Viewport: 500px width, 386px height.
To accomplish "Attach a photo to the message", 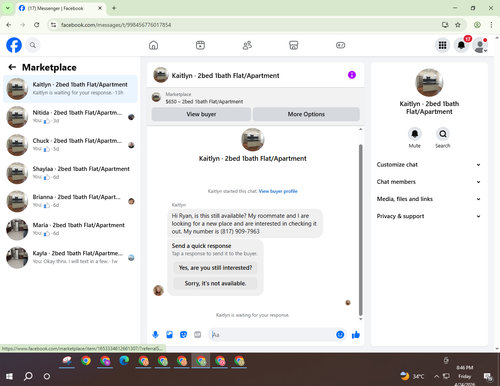I will tap(169, 335).
